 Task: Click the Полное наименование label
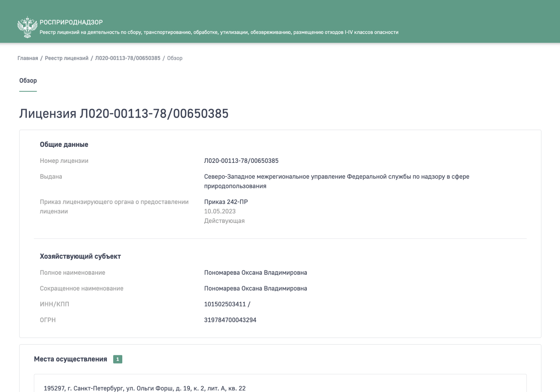[72, 273]
